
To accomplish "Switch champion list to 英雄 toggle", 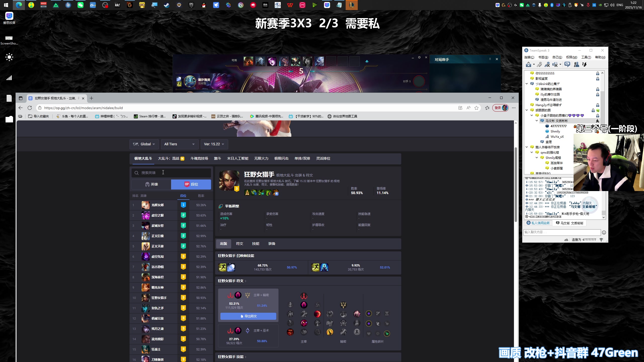I will pos(151,184).
